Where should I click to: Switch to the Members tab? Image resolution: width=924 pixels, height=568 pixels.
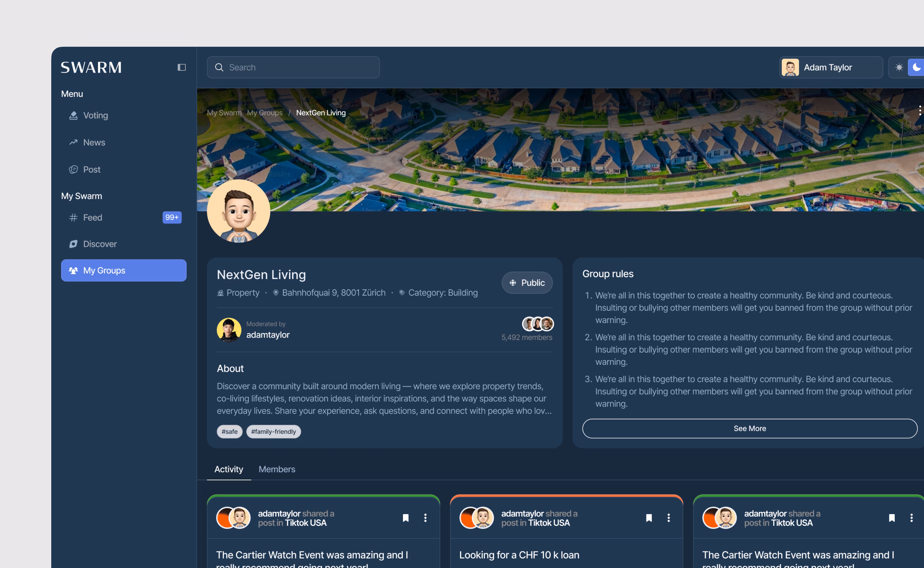277,469
